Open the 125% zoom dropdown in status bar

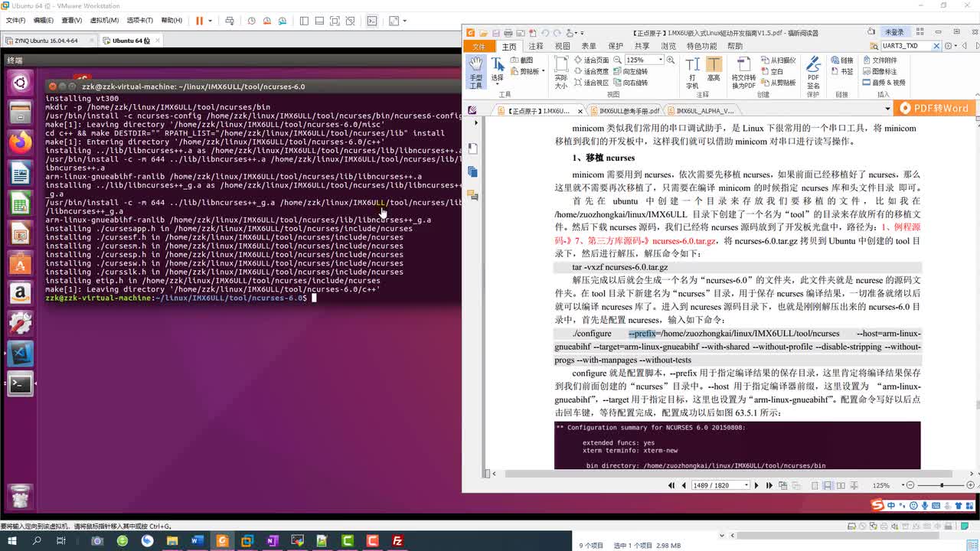point(901,485)
